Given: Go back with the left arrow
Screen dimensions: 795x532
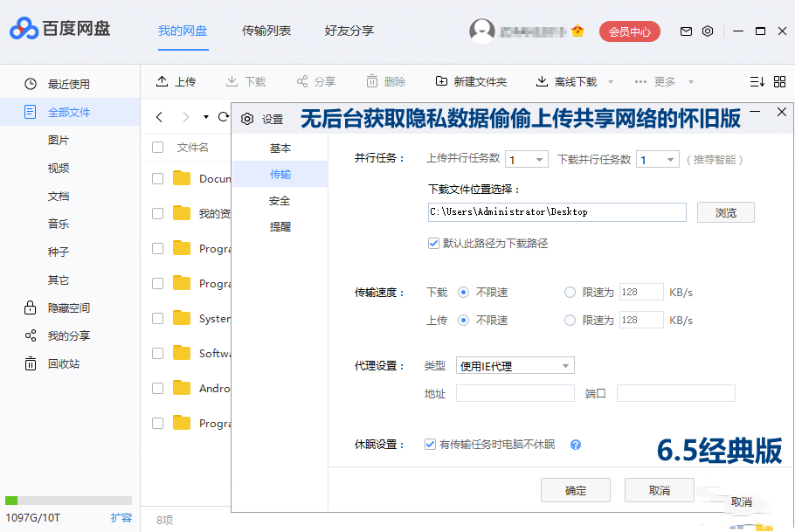Looking at the screenshot, I should coord(159,117).
